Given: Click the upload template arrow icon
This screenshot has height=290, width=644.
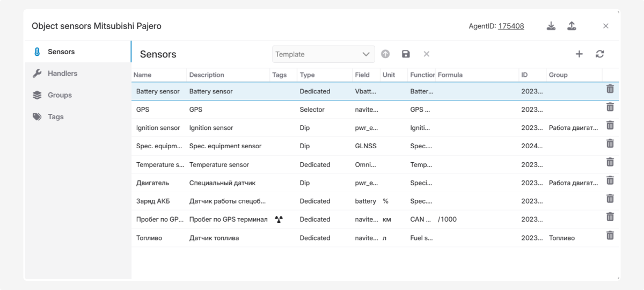Looking at the screenshot, I should [385, 54].
